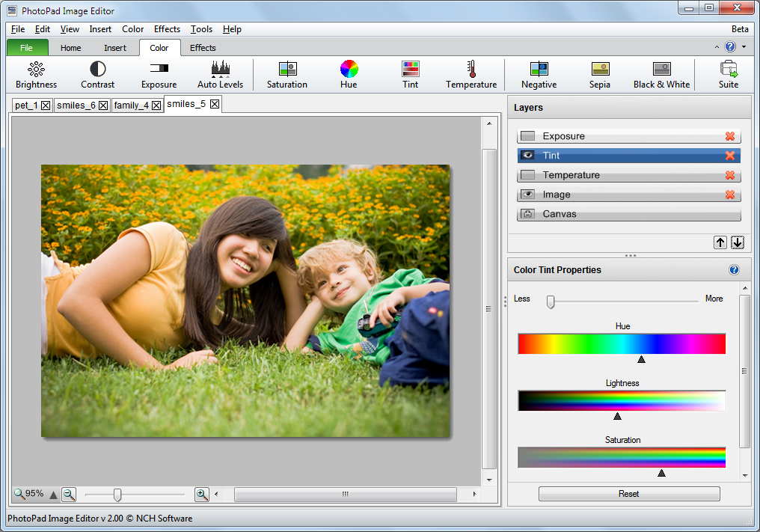Select the Contrast adjustment icon
The width and height of the screenshot is (760, 532).
(x=98, y=70)
